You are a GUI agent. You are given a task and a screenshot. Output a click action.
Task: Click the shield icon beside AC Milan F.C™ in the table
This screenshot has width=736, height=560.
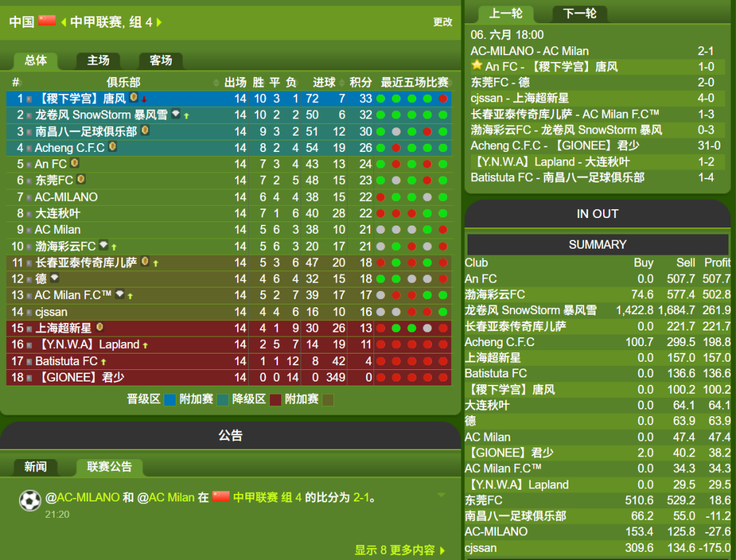point(120,294)
